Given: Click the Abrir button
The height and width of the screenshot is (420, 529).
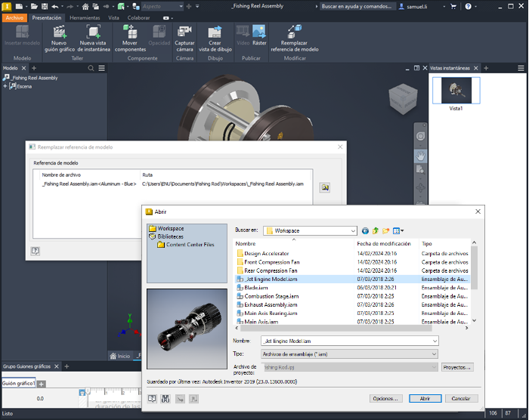Looking at the screenshot, I should point(425,398).
